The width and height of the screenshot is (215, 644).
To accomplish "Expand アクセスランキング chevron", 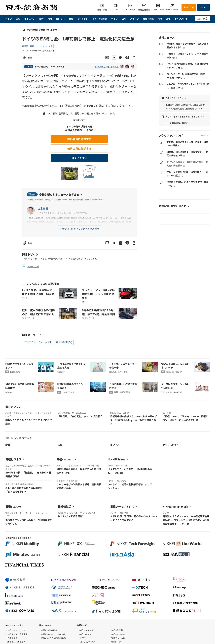I will pyautogui.click(x=185, y=135).
